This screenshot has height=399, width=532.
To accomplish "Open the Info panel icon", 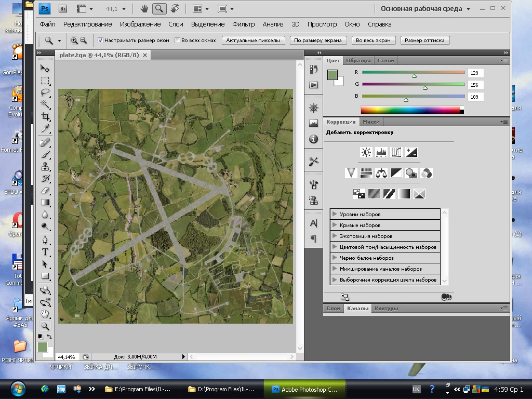I will click(x=313, y=139).
